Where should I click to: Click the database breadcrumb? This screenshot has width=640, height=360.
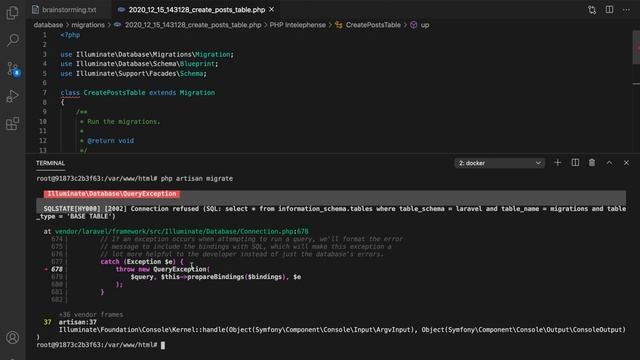tap(48, 25)
